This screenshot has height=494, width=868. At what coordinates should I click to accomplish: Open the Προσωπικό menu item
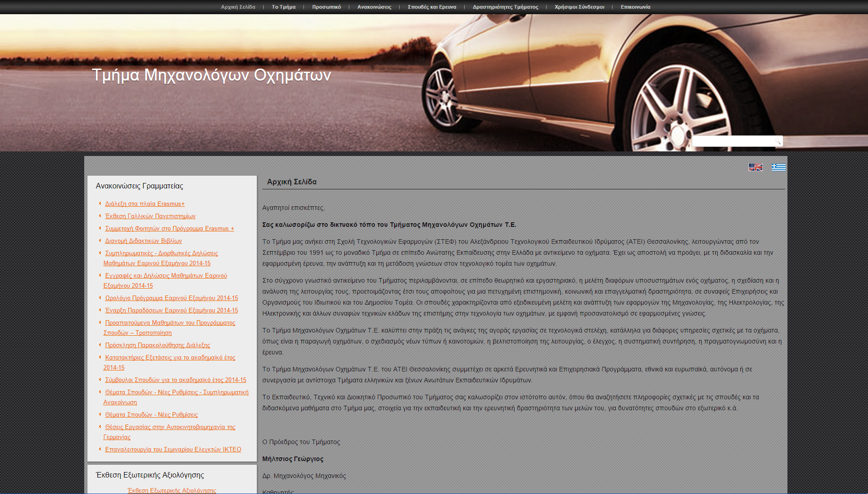pos(326,7)
